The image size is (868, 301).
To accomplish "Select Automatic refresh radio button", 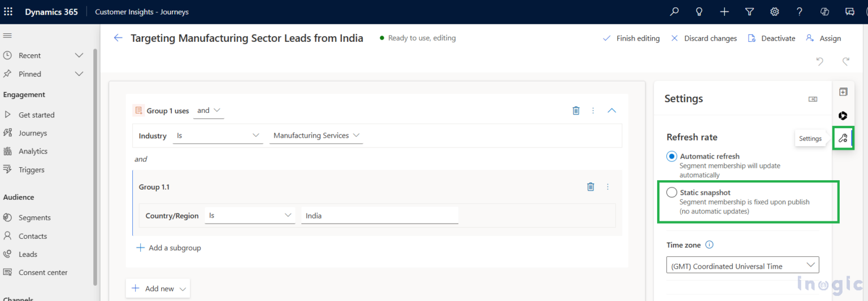I will 671,156.
